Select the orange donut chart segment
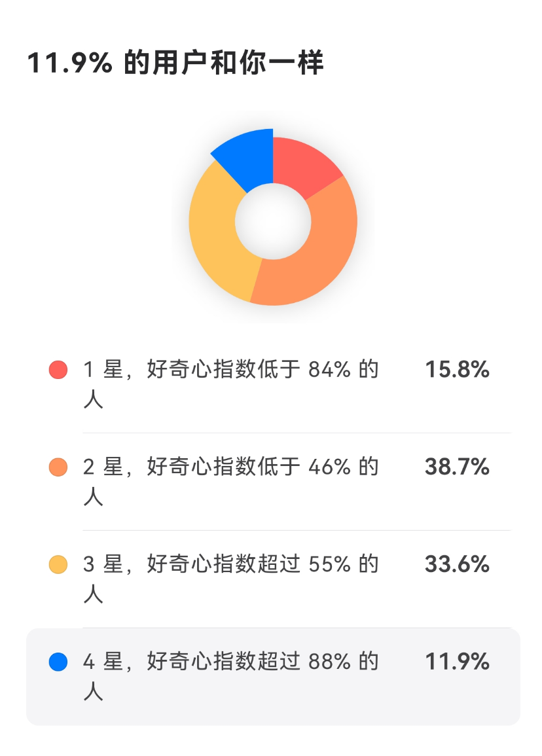Screen dimensions: 542x756 (x=314, y=255)
